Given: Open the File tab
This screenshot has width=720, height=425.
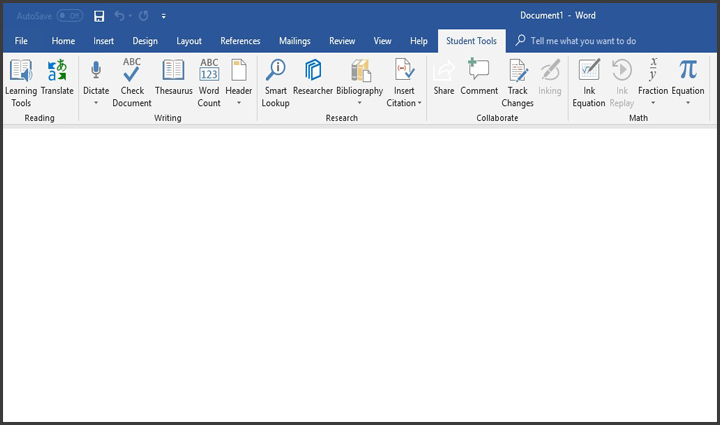Looking at the screenshot, I should [x=21, y=41].
